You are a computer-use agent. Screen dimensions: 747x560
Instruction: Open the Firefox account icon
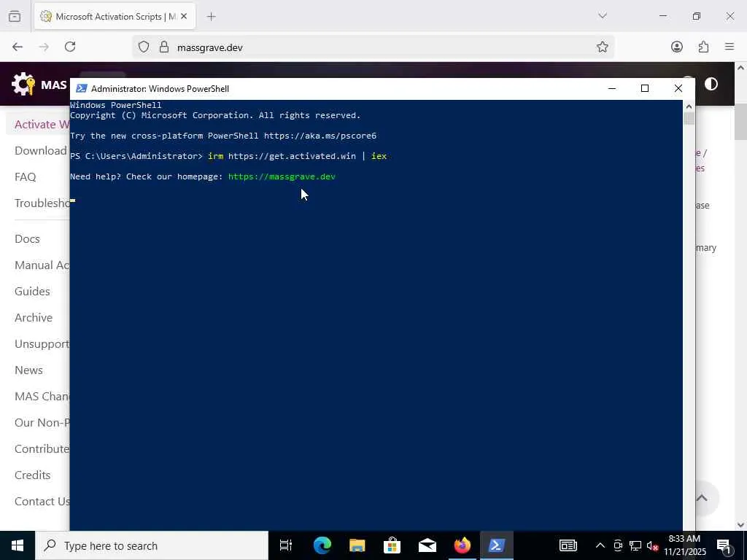pos(676,47)
